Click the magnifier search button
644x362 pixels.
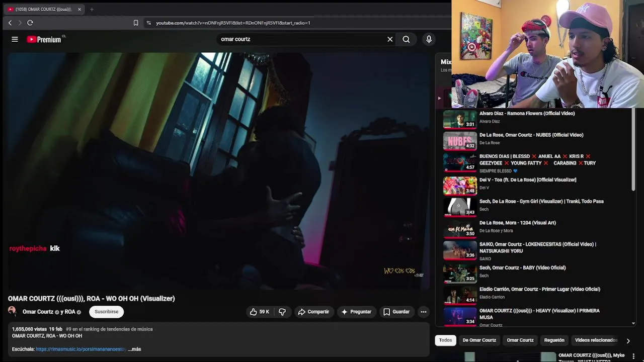406,39
